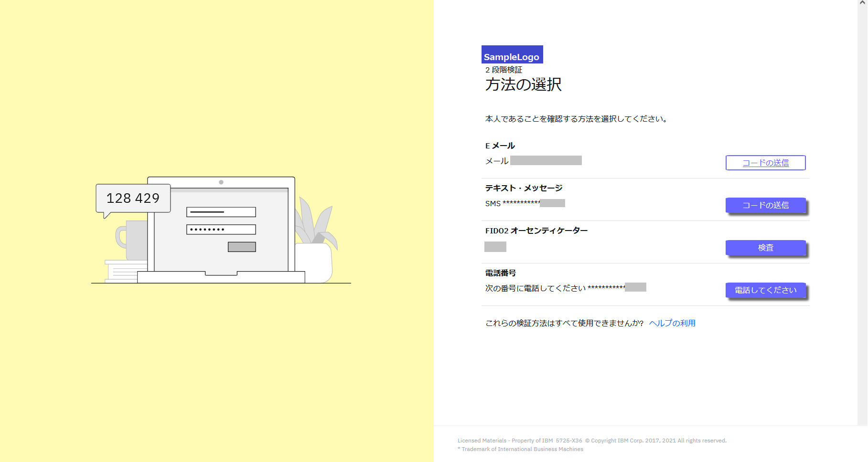
Task: Open the ヘルプの利用 help link
Action: pyautogui.click(x=672, y=323)
